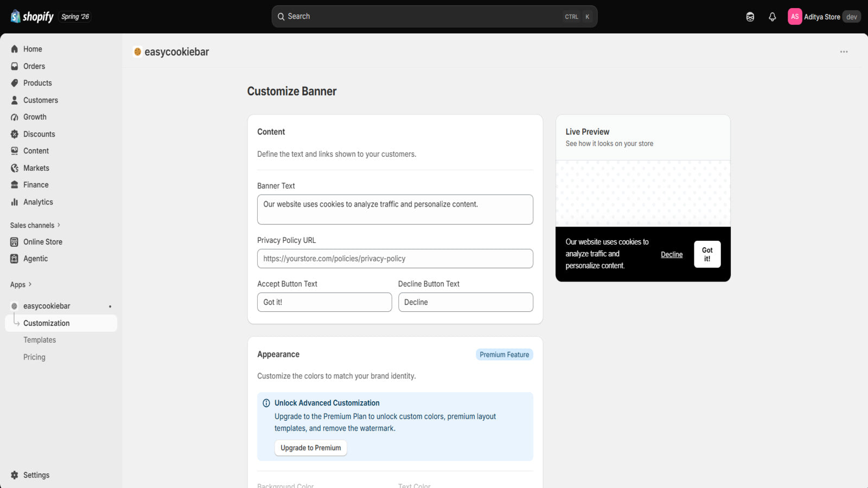Click the cookie icon beside easycookiebar title
Viewport: 868px width, 488px height.
(x=138, y=52)
